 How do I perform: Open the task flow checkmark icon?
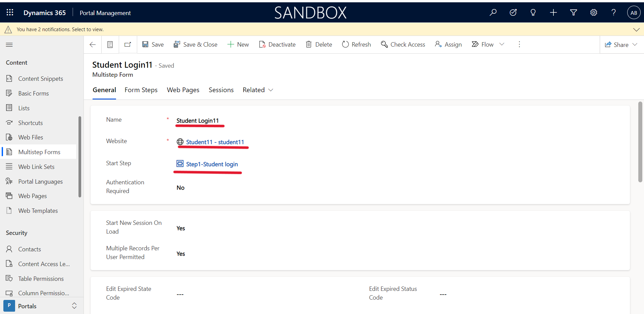click(513, 12)
